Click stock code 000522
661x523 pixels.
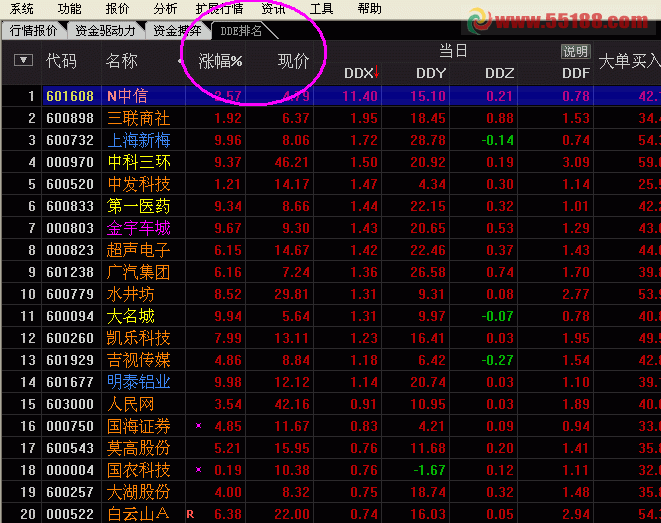[70, 514]
